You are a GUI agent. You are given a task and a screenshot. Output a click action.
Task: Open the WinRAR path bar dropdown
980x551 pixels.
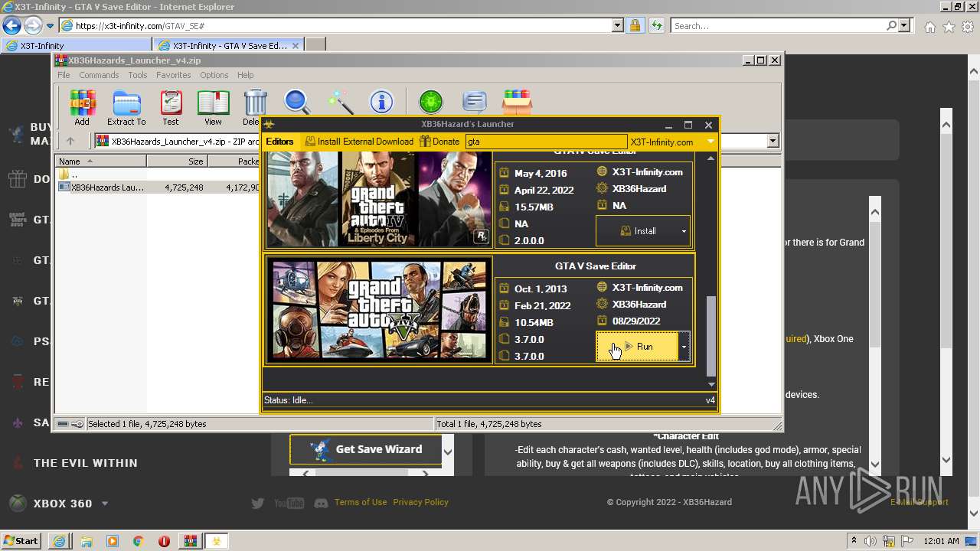pyautogui.click(x=773, y=141)
